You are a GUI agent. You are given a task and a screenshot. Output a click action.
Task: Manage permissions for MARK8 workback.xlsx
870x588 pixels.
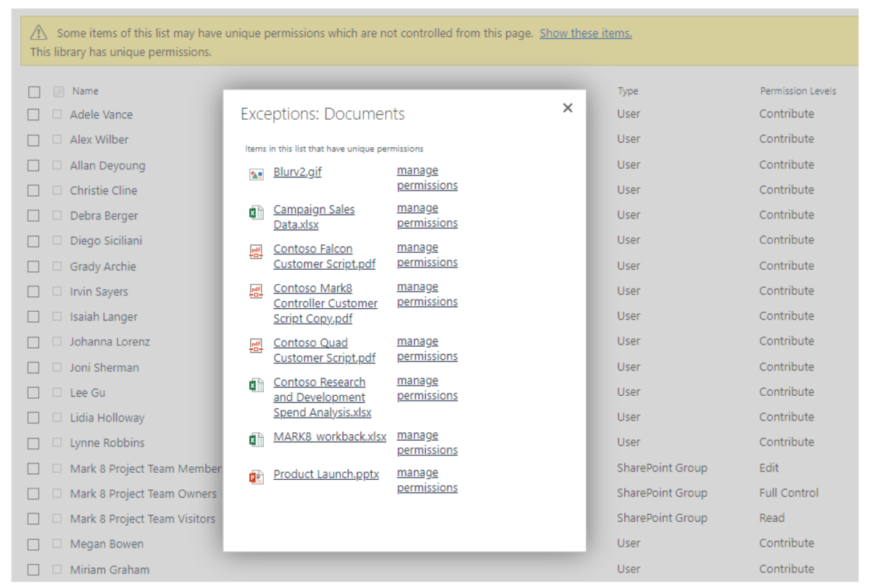tap(428, 442)
